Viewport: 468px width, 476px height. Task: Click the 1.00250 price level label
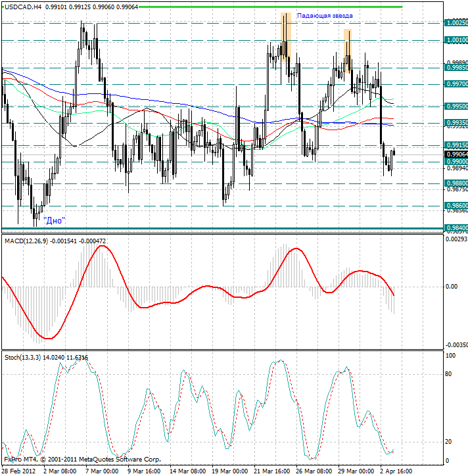click(456, 23)
